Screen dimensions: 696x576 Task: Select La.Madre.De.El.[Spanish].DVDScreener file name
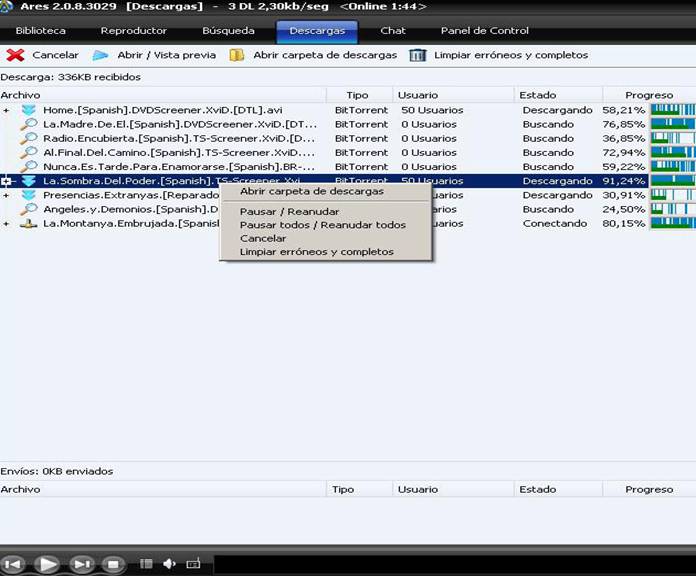click(x=180, y=124)
